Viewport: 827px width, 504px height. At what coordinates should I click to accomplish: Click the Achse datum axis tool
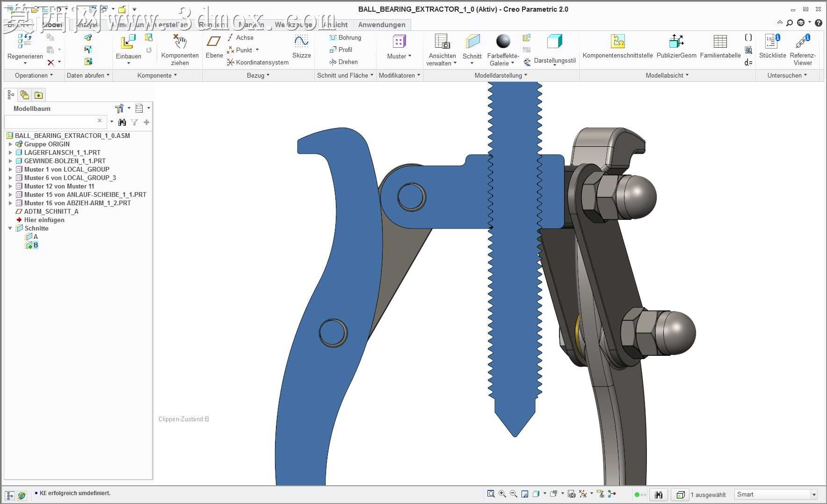pyautogui.click(x=240, y=37)
